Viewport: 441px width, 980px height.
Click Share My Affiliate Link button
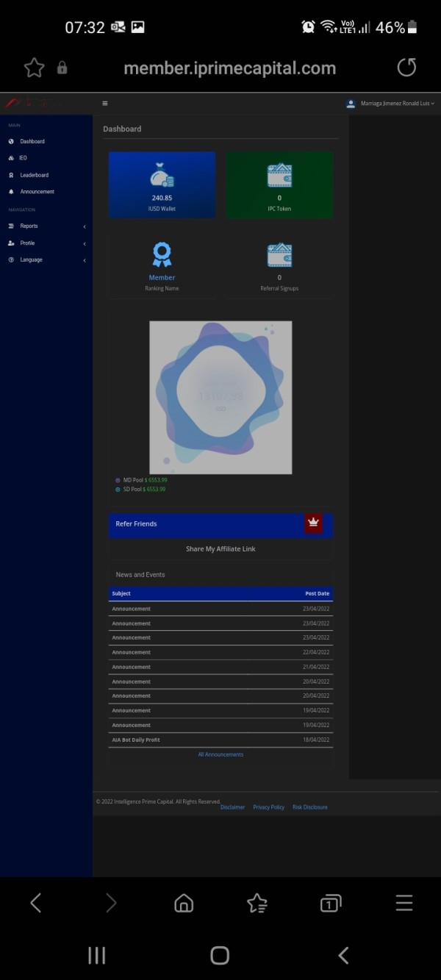point(220,549)
